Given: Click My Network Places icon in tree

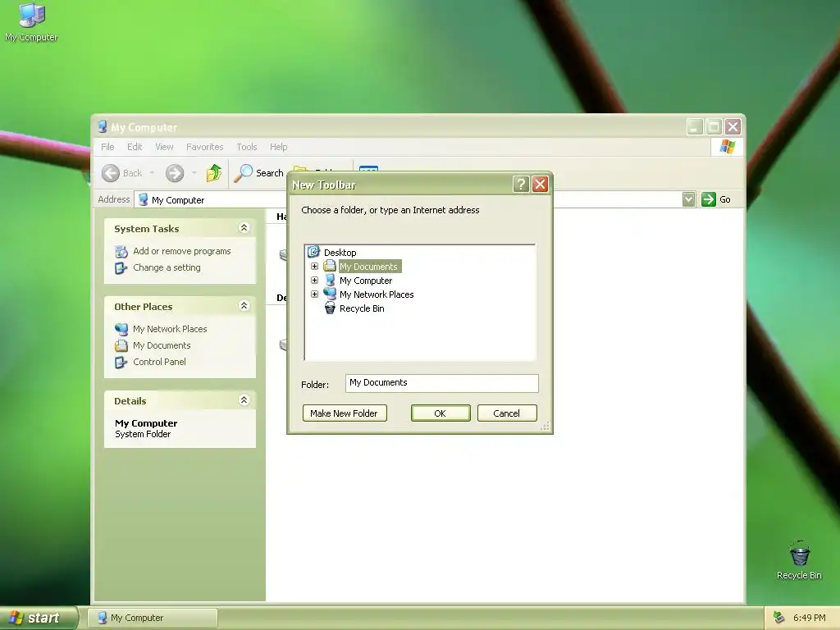Looking at the screenshot, I should pyautogui.click(x=330, y=294).
